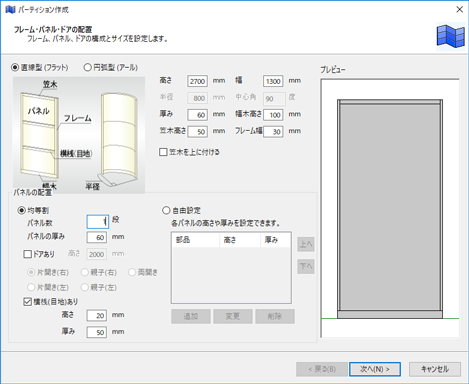Click the empty parts list area

coord(231,275)
